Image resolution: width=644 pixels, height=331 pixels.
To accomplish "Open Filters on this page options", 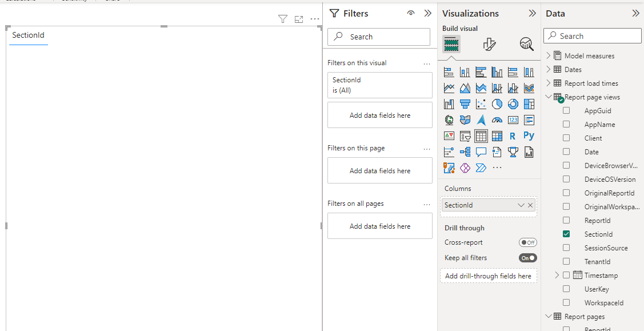I will [427, 149].
